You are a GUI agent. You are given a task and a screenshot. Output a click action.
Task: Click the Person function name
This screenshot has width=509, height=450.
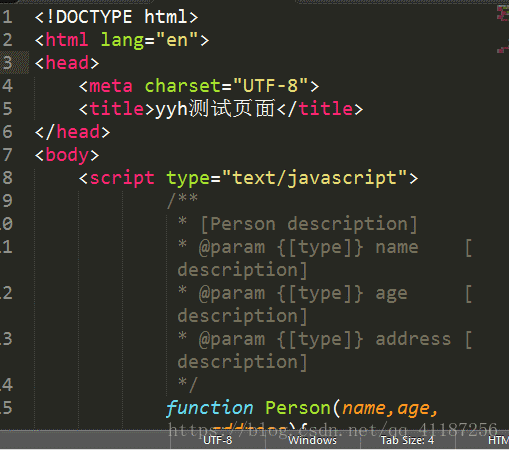298,408
